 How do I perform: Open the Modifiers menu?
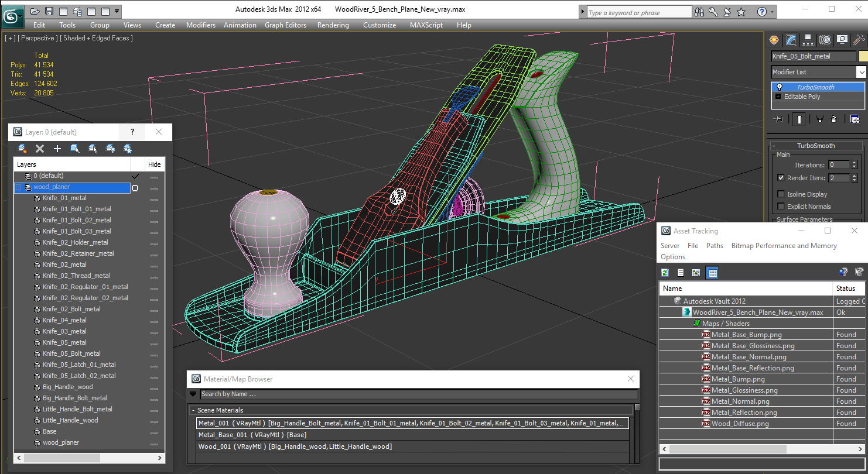pos(201,25)
